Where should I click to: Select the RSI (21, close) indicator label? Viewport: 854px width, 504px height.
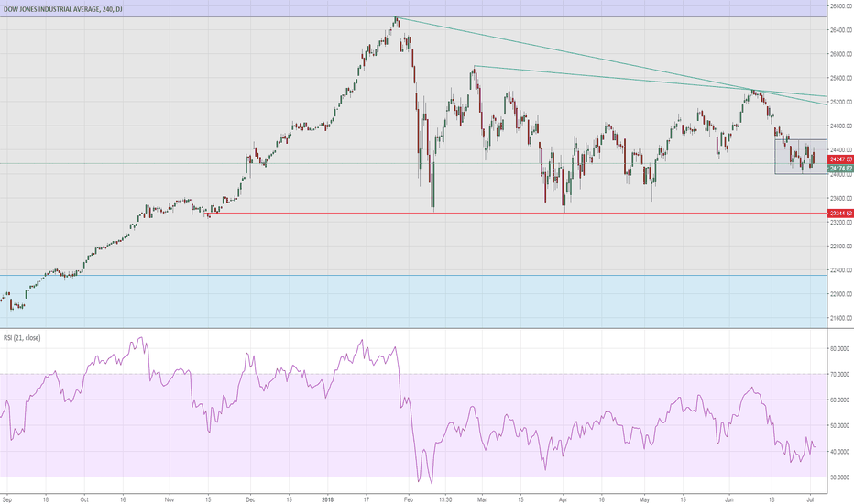point(22,338)
